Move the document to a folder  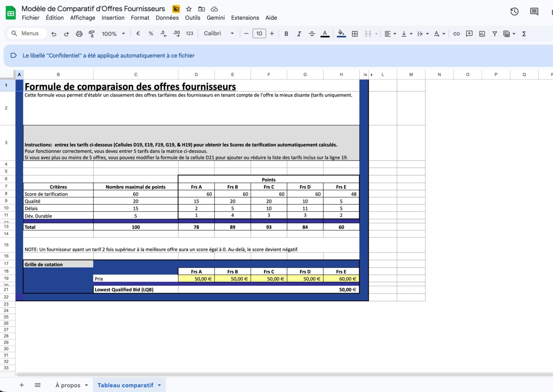201,9
